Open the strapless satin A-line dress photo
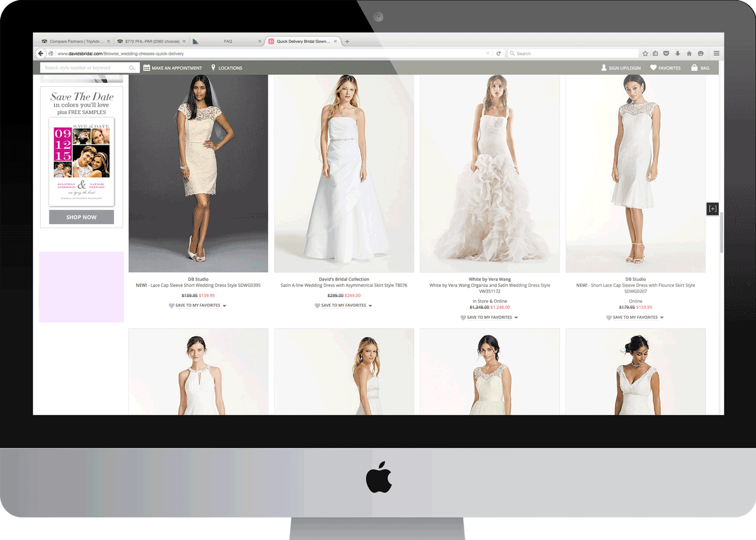756x540 pixels. click(344, 173)
